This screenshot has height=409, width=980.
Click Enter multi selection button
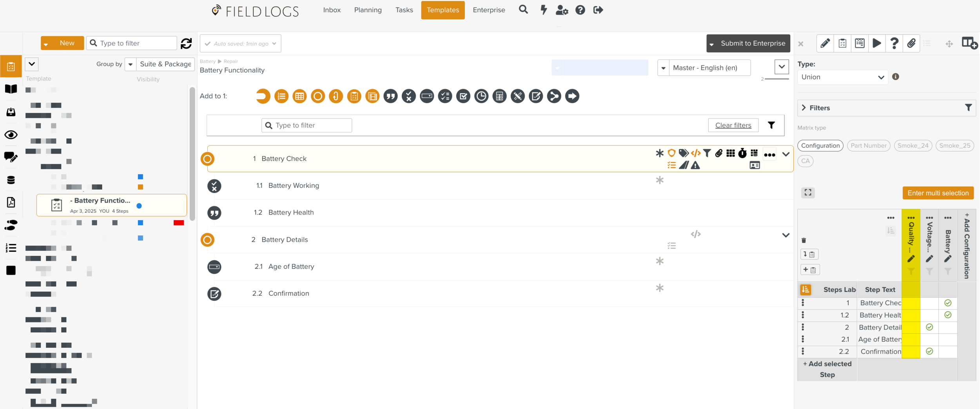point(938,193)
